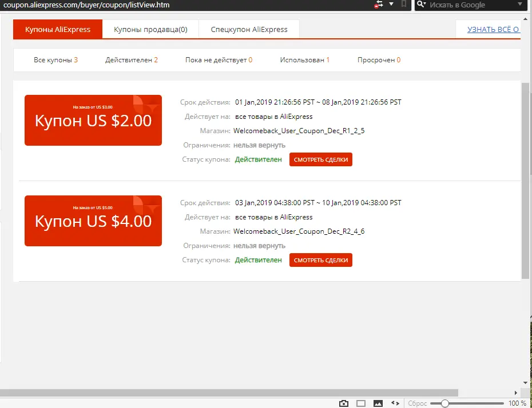Click the text Welcomeback_User_Coupon_Dec_R2_4_6
Screen dimensions: 532x408
pyautogui.click(x=299, y=231)
